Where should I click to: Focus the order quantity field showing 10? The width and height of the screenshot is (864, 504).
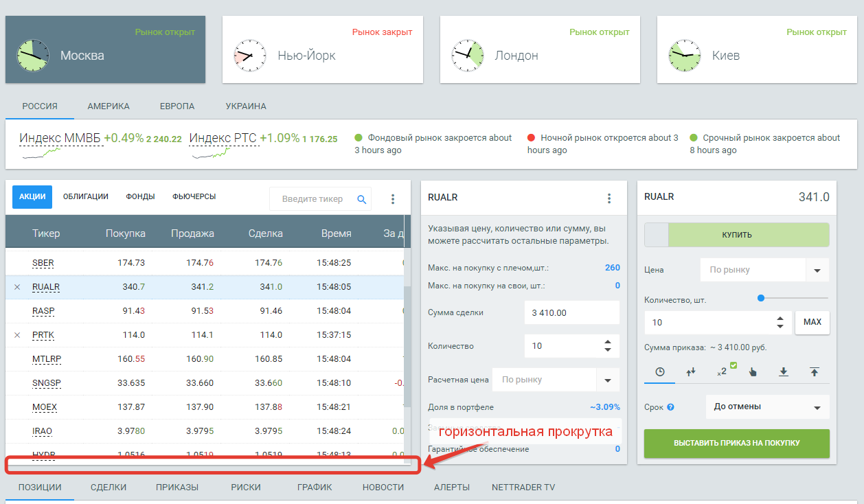(717, 322)
